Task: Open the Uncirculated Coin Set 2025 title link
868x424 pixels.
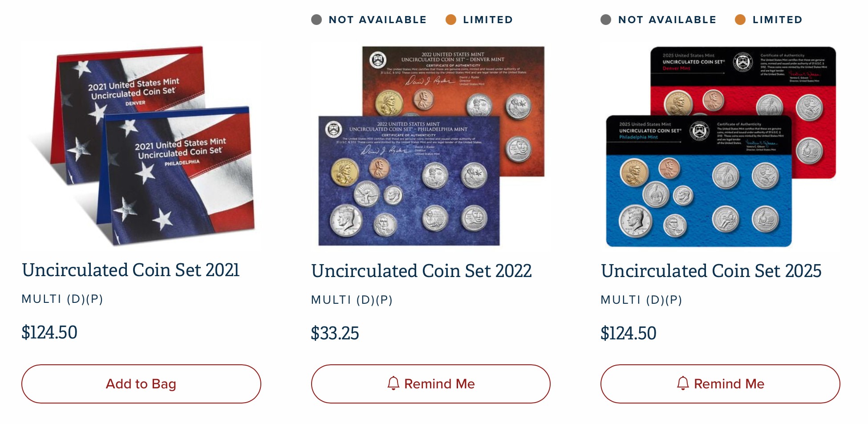Action: (711, 271)
